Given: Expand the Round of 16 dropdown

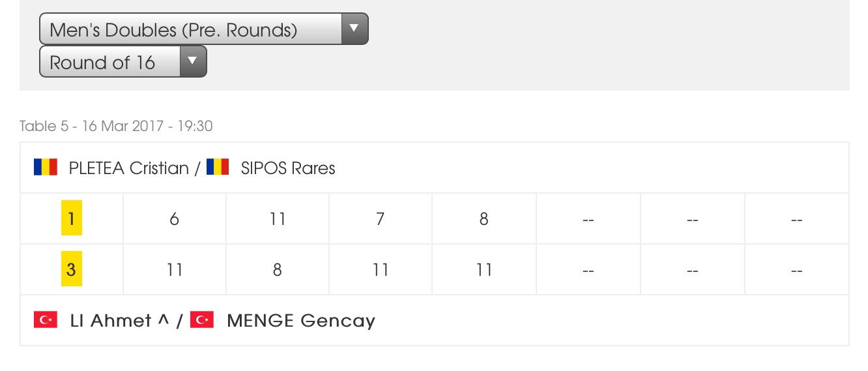Looking at the screenshot, I should click(x=123, y=62).
